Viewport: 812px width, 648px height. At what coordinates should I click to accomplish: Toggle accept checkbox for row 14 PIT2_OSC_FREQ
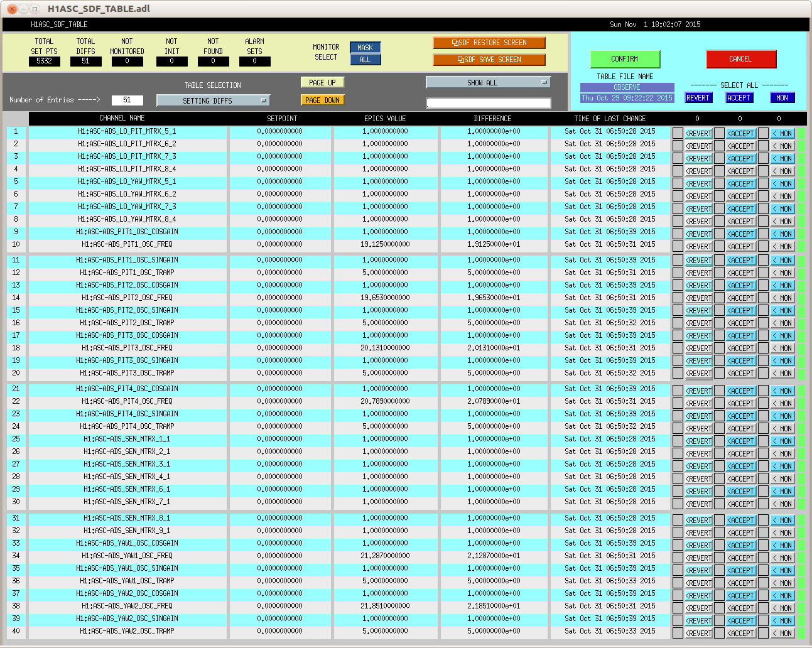(719, 298)
